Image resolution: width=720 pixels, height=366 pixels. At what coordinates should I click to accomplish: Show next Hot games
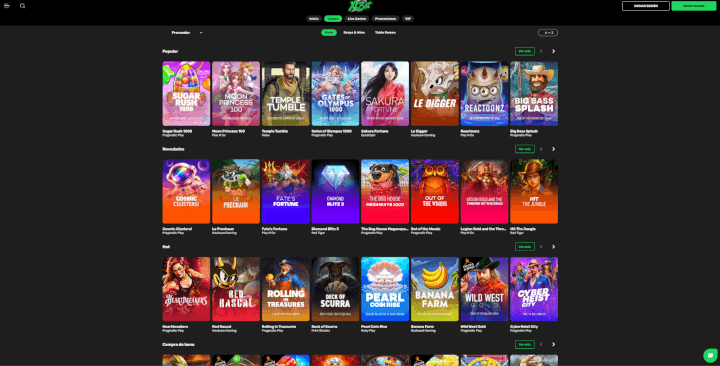tap(553, 247)
